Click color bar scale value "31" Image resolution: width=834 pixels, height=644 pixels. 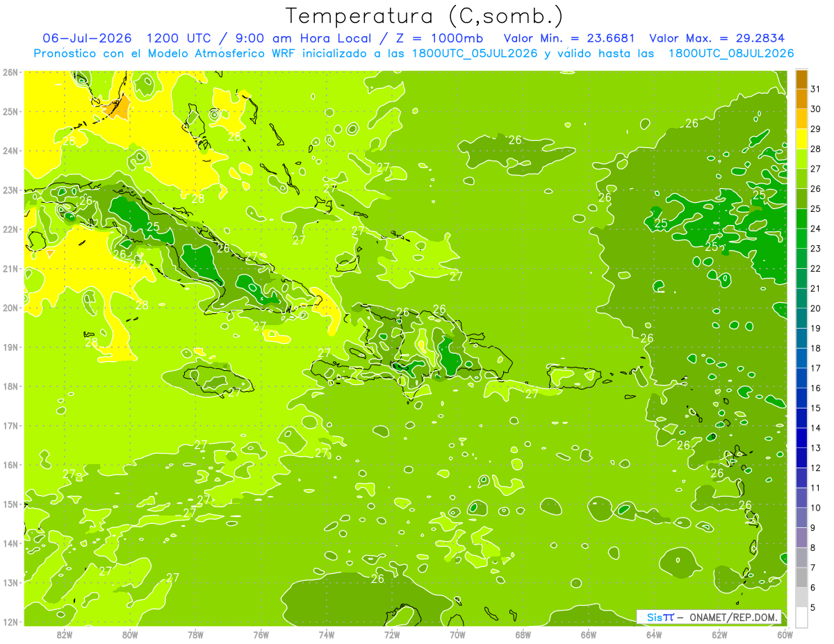(816, 89)
